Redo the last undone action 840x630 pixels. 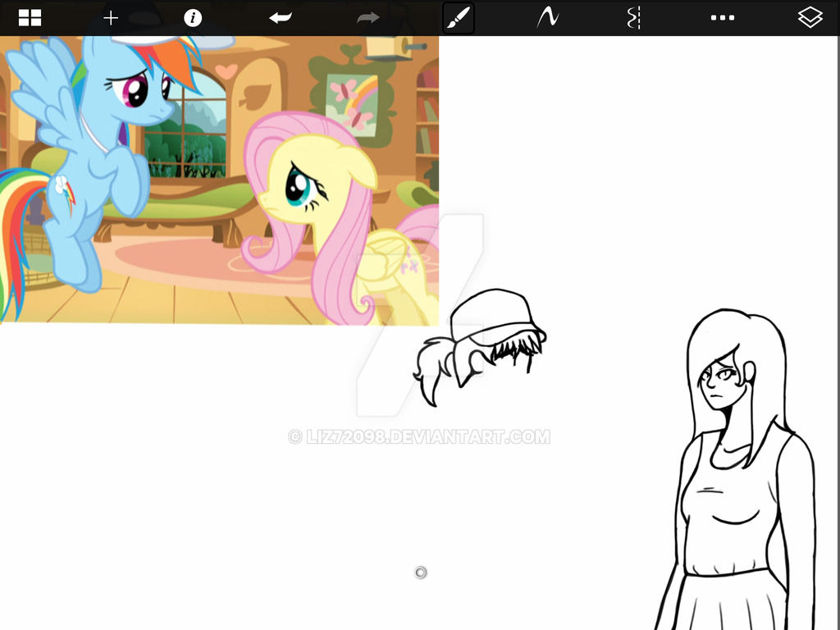[x=367, y=16]
